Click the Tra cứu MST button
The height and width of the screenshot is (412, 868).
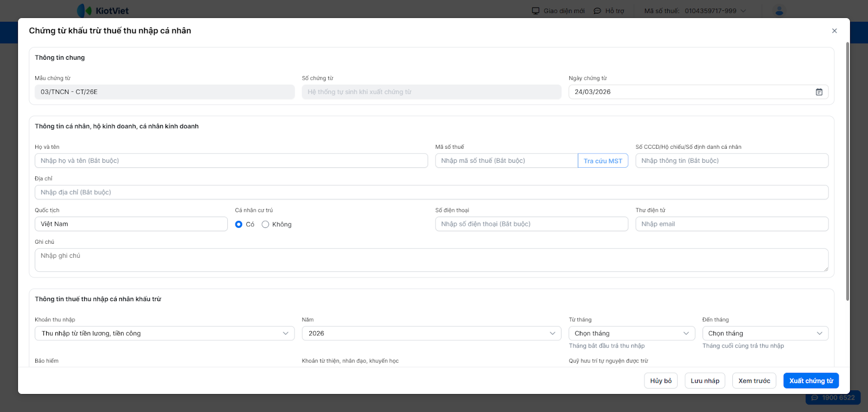[x=603, y=161]
